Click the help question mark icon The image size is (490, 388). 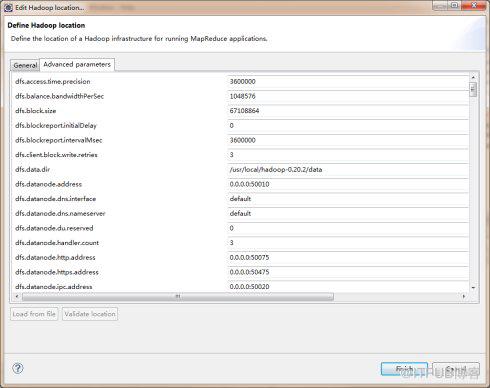[x=18, y=368]
